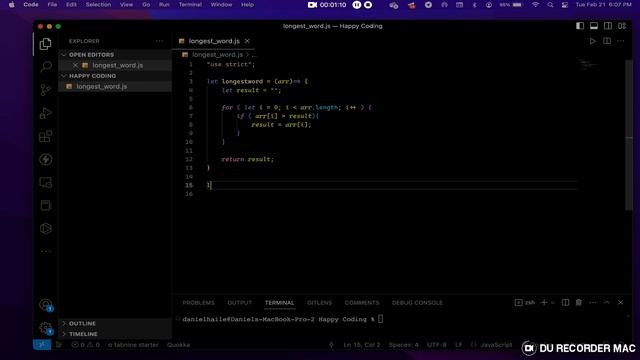Viewport: 640px width, 360px height.
Task: Switch to the Output tab
Action: 240,303
